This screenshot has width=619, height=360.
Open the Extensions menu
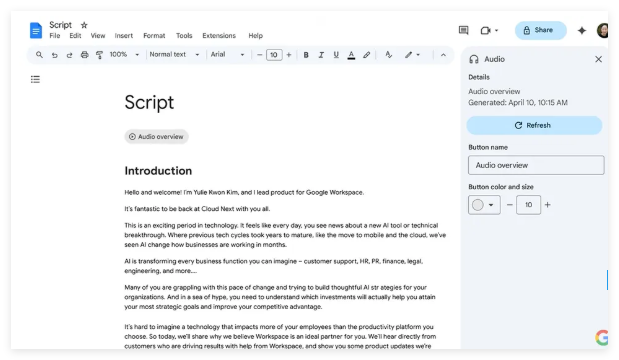tap(219, 36)
